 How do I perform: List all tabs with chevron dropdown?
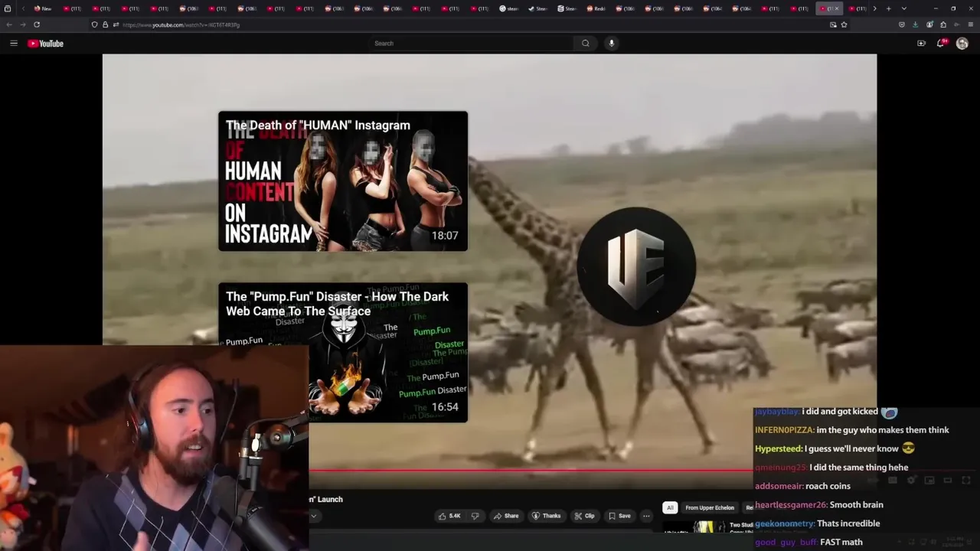[x=904, y=8]
